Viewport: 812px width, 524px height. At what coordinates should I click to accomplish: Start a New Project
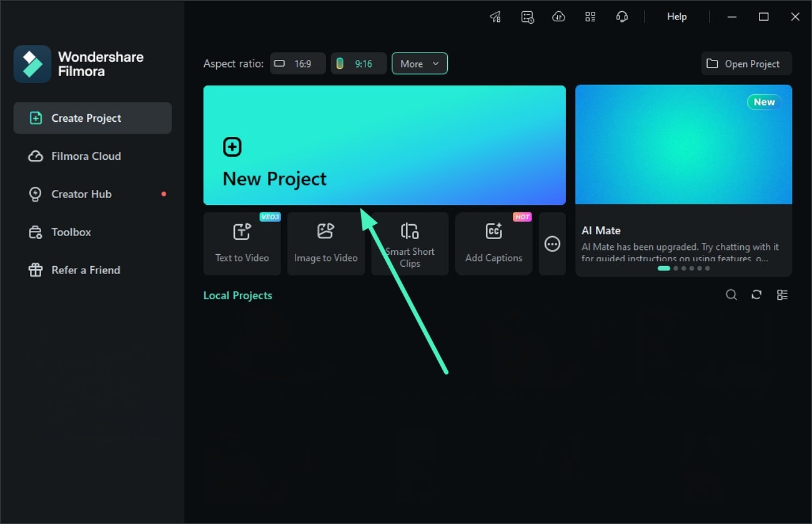pos(384,145)
